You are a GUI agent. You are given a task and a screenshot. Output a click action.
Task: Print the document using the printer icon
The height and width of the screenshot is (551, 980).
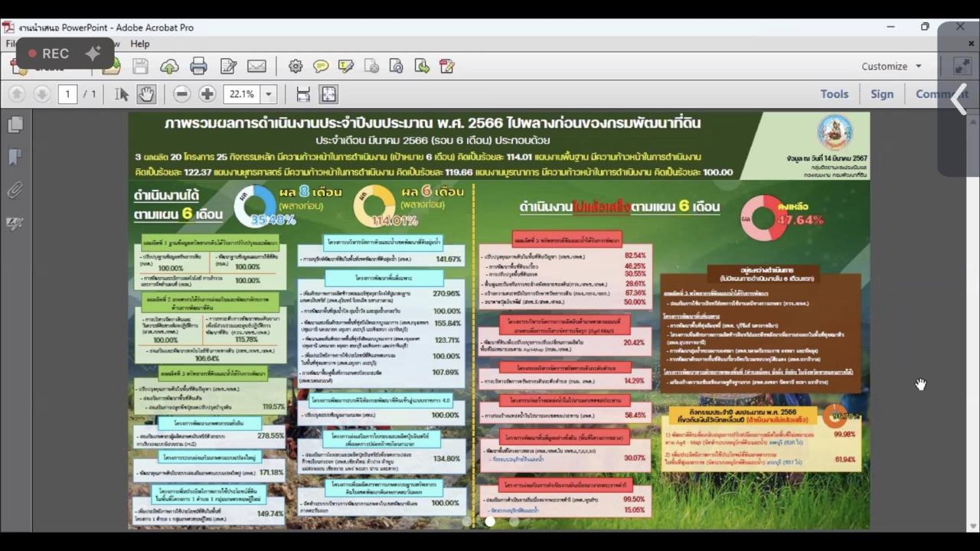coord(198,67)
